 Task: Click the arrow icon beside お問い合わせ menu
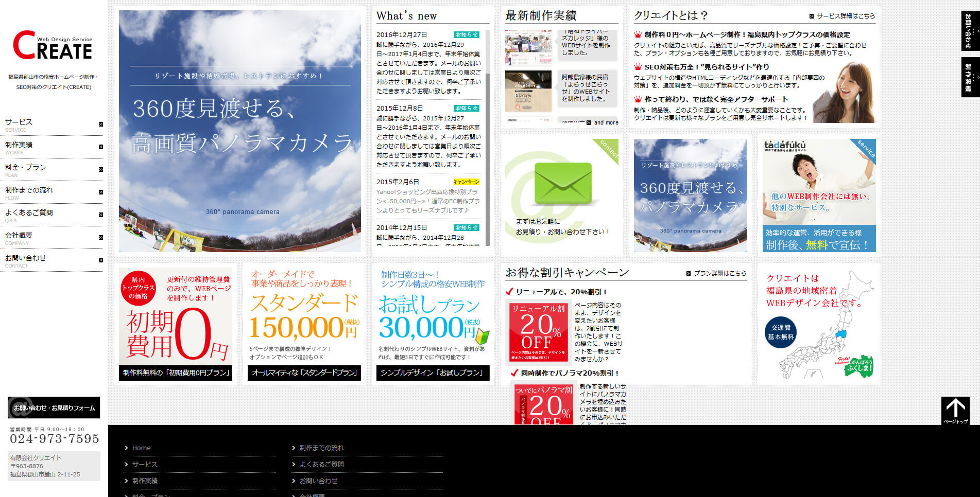pyautogui.click(x=101, y=260)
